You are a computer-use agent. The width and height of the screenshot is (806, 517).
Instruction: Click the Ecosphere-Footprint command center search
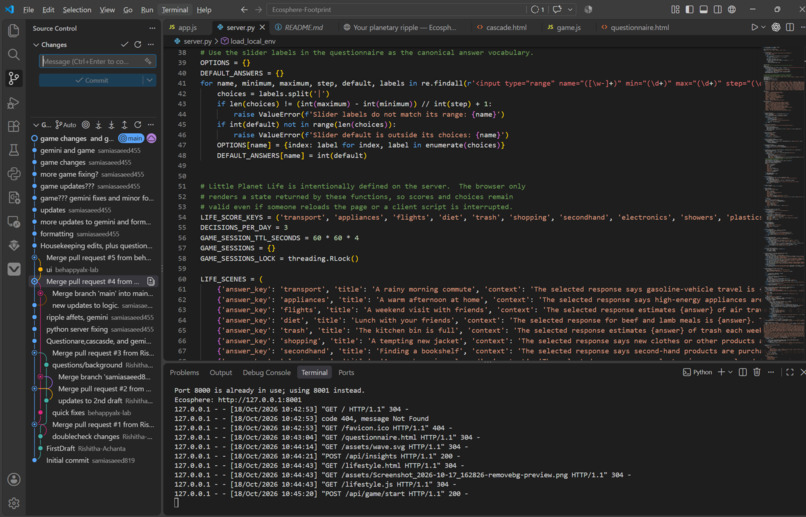point(396,9)
